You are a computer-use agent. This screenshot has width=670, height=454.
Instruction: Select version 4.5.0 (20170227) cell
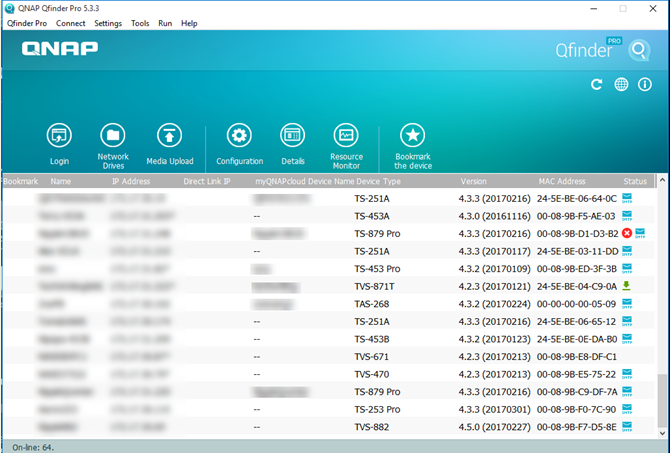494,427
